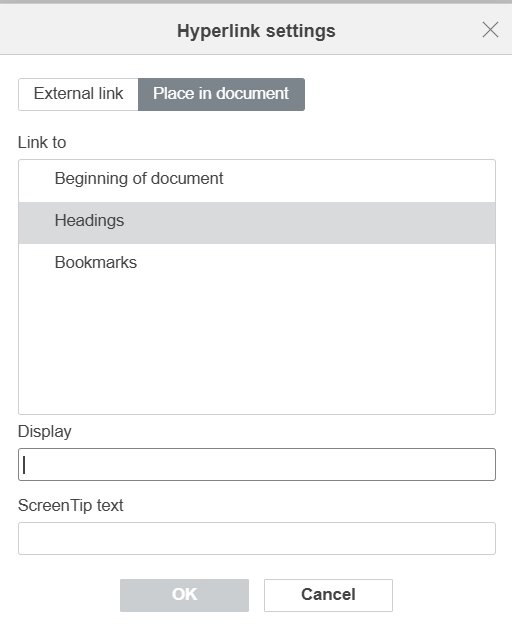
Task: Focus the Display text field
Action: tap(257, 464)
